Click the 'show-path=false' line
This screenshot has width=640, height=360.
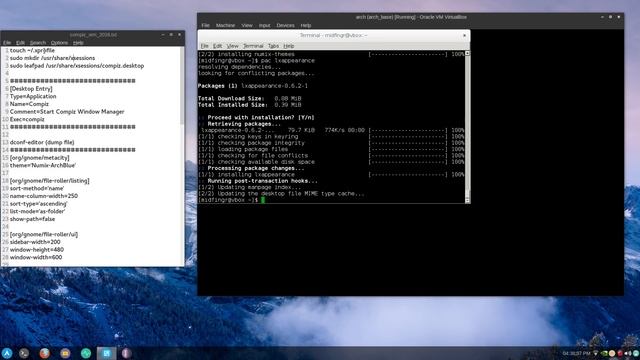tap(32, 219)
